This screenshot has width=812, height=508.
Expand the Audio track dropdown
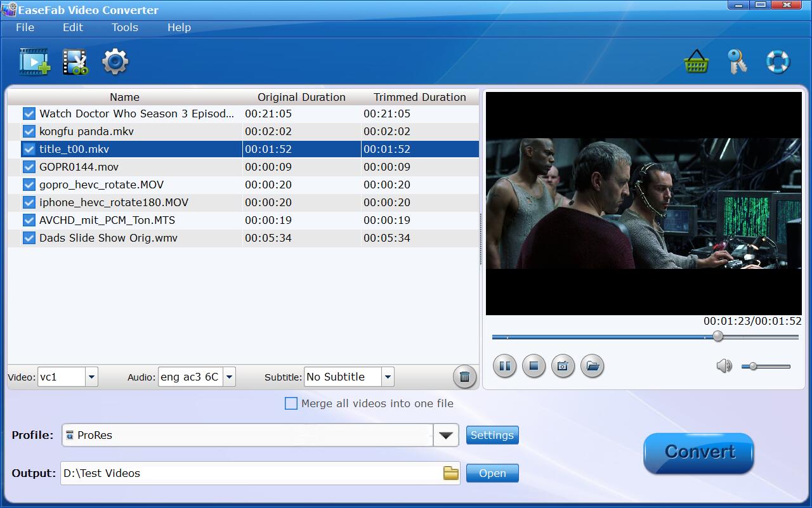[230, 377]
